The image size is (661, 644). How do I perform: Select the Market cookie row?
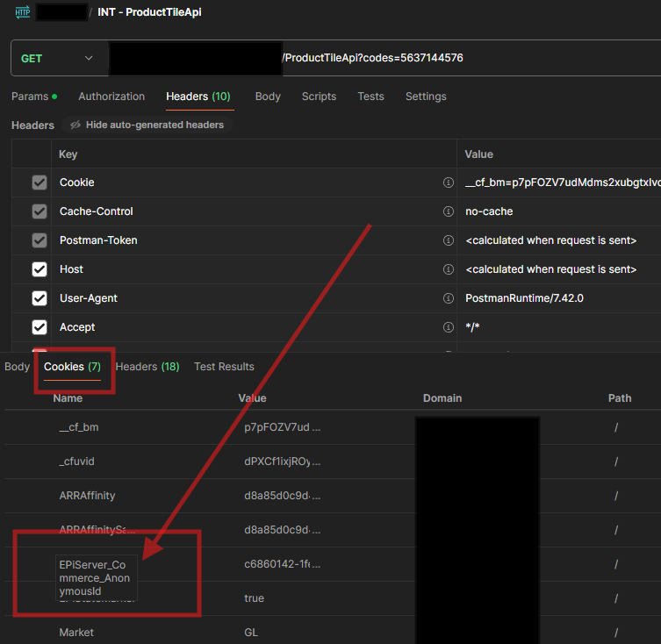[x=76, y=632]
